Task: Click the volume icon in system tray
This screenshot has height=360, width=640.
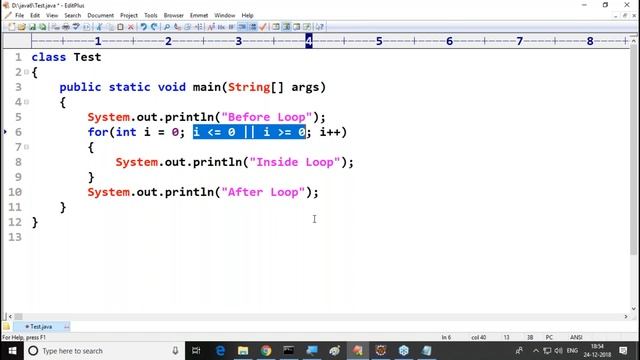Action: pos(558,351)
